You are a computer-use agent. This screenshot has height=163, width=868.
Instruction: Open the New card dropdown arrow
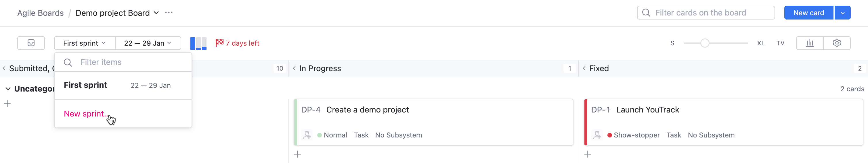coord(842,13)
